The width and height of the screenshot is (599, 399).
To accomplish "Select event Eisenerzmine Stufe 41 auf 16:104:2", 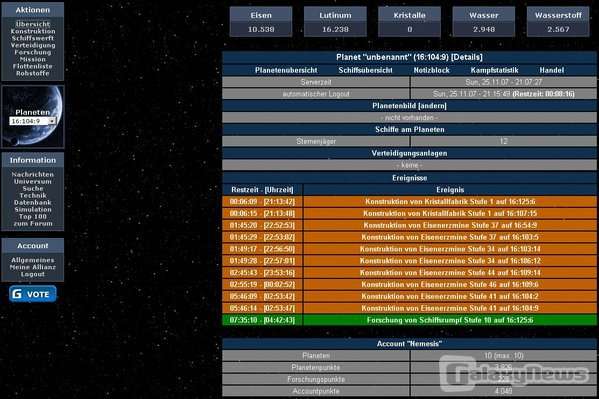I will [x=450, y=296].
